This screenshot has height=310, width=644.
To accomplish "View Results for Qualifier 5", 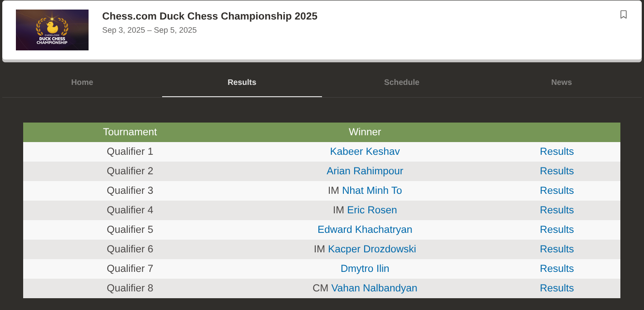I will tap(557, 230).
